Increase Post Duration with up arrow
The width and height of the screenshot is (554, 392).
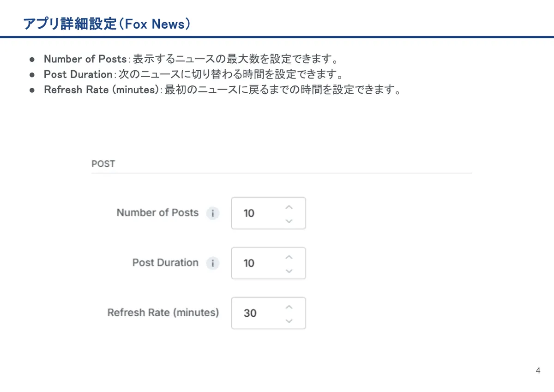point(289,257)
